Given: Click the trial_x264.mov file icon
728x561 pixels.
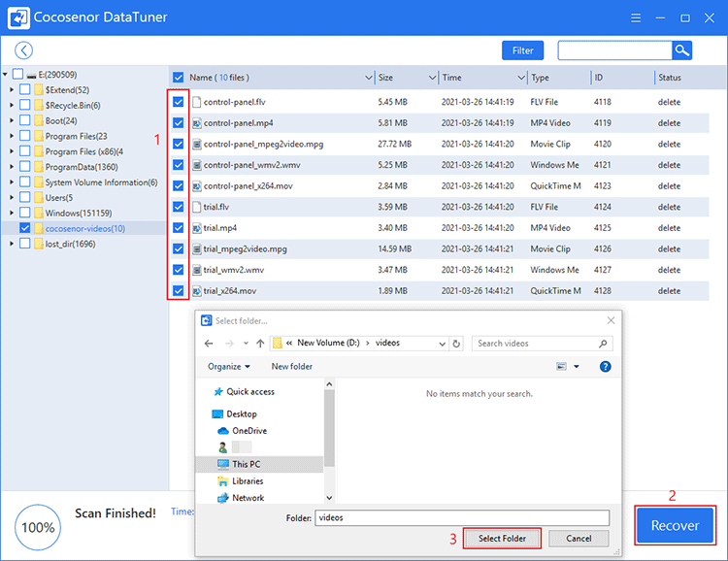Looking at the screenshot, I should 197,291.
